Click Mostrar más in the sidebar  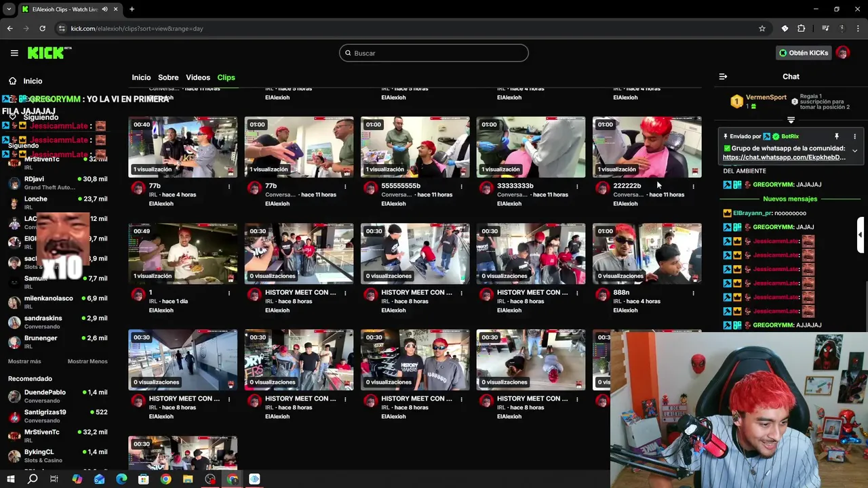24,361
